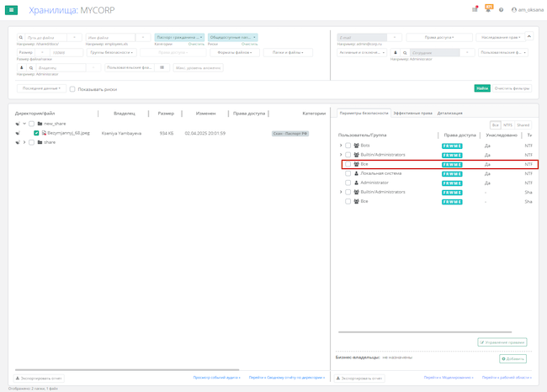Screen dimensions: 547x392
Task: Check the Bots group checkbox
Action: coord(348,146)
